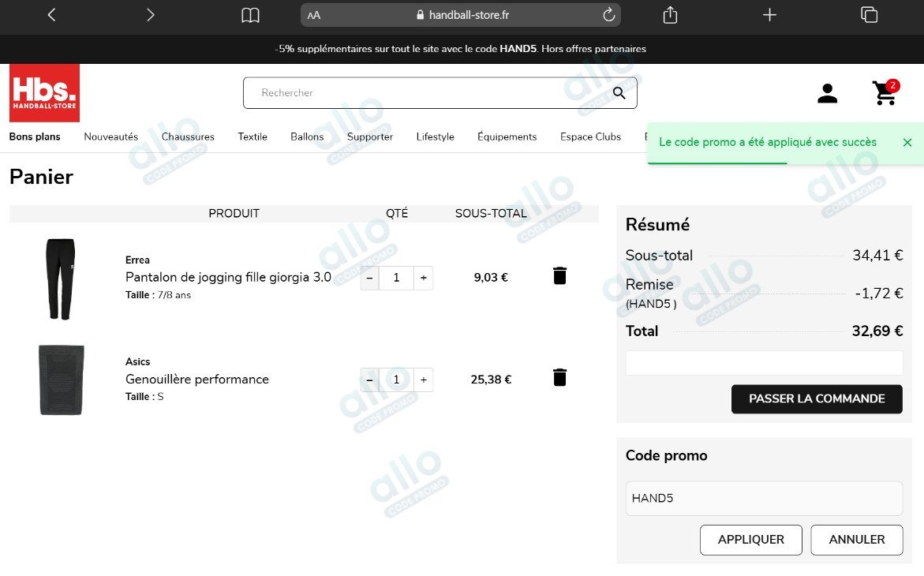
Task: Show all open tabs icon
Action: pos(870,15)
